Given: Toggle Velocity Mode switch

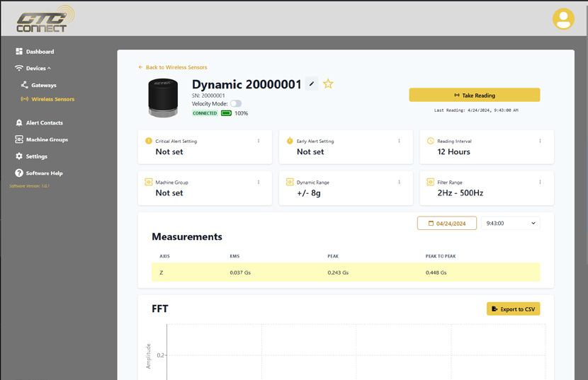Looking at the screenshot, I should (x=236, y=103).
